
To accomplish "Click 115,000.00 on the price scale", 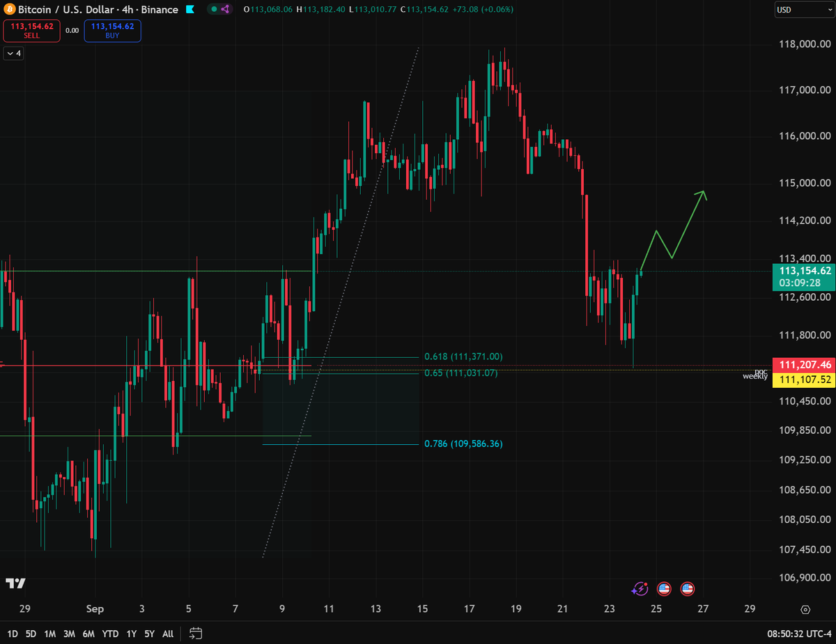I will pos(805,183).
